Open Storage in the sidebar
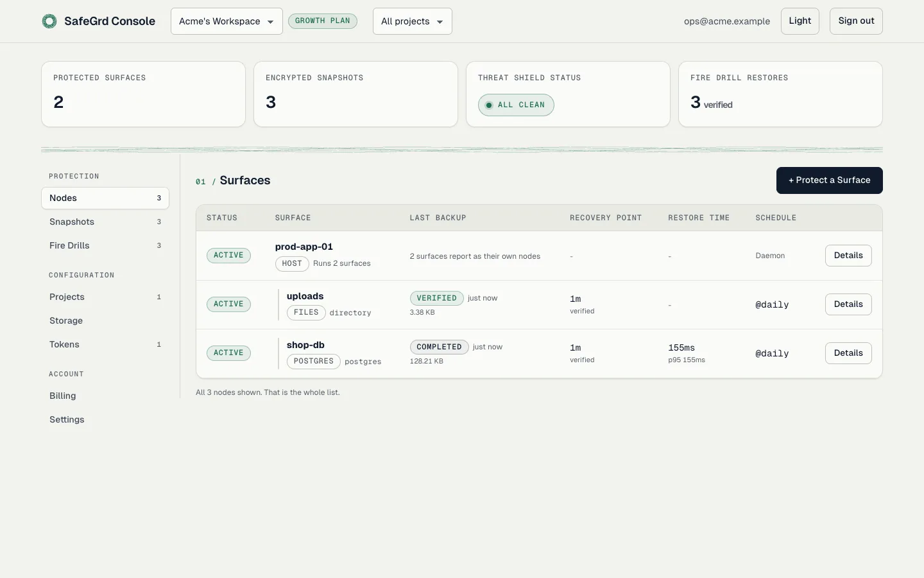Viewport: 924px width, 578px height. pos(105,320)
